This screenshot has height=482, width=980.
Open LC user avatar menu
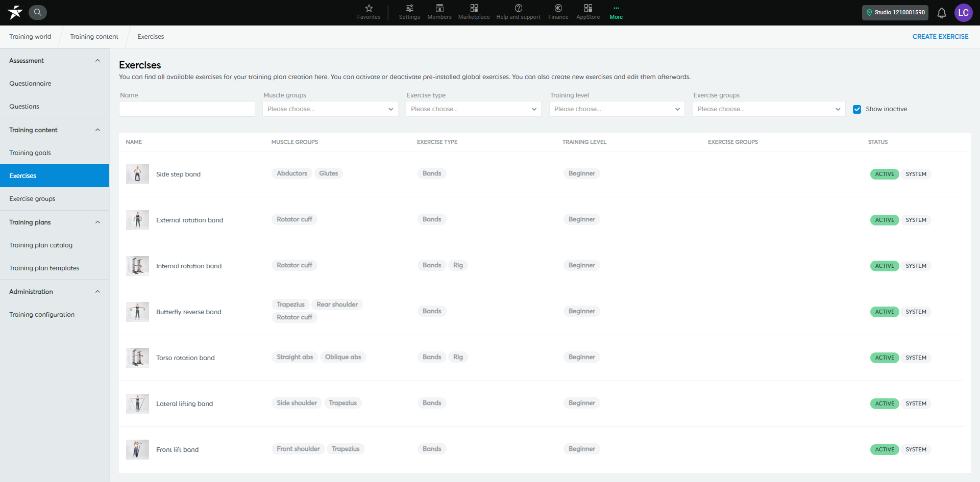pos(964,13)
